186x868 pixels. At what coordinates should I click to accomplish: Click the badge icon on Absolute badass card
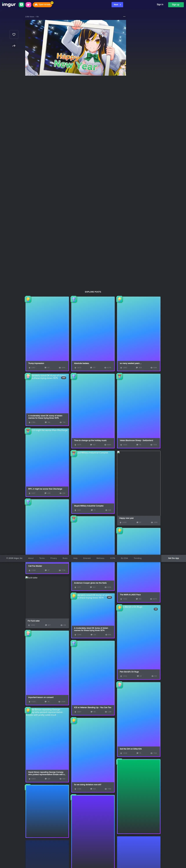click(x=74, y=299)
